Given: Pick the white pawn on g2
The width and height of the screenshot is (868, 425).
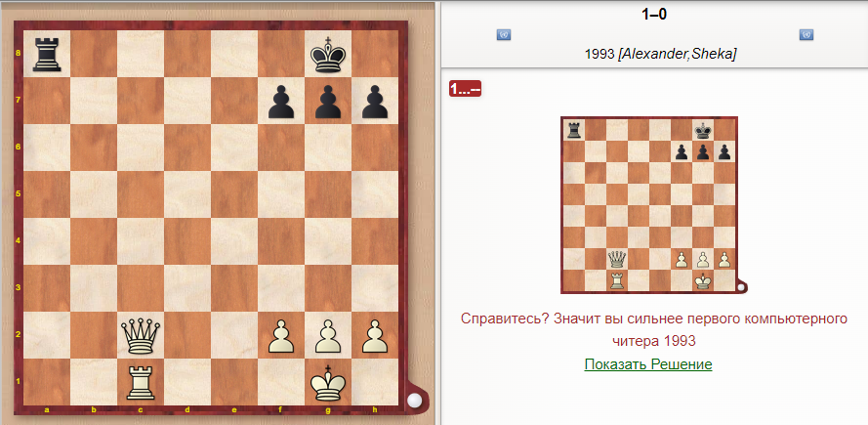Looking at the screenshot, I should click(x=328, y=336).
